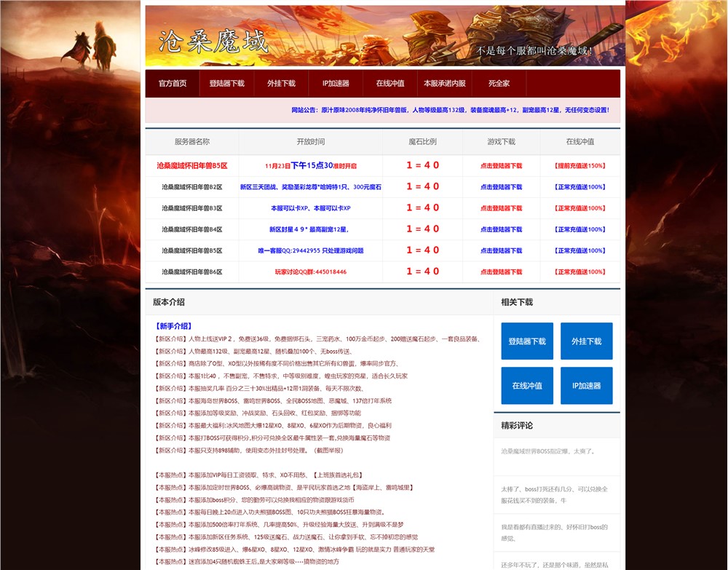This screenshot has width=728, height=570.
Task: Click 点击登陆器下载 in the B6区 row
Action: 501,272
